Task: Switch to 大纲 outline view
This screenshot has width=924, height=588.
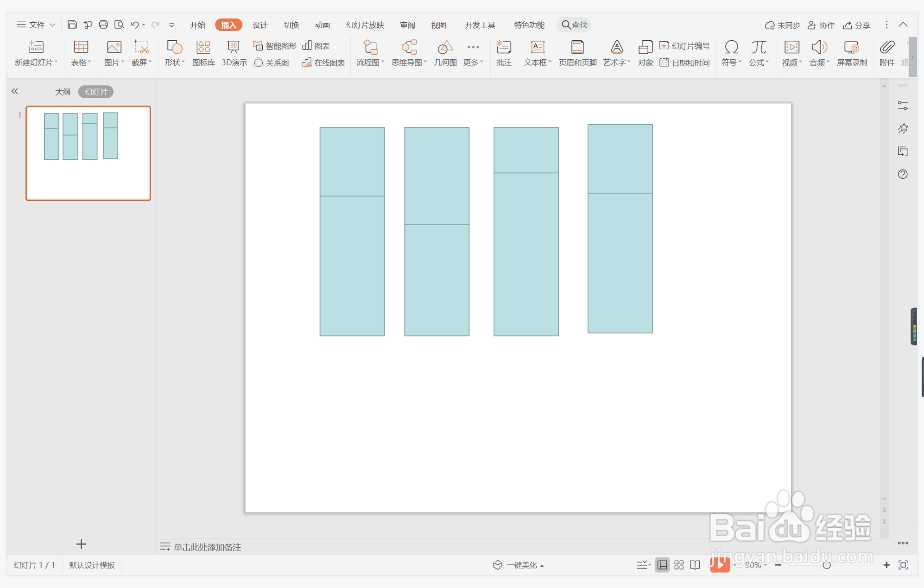Action: [63, 92]
